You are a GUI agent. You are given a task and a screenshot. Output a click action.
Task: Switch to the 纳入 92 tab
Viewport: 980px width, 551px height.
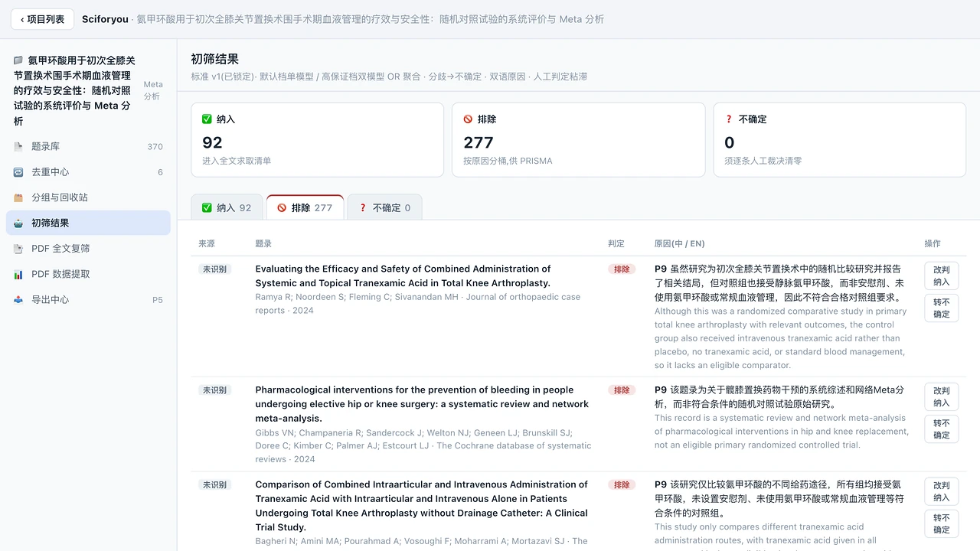tap(227, 207)
